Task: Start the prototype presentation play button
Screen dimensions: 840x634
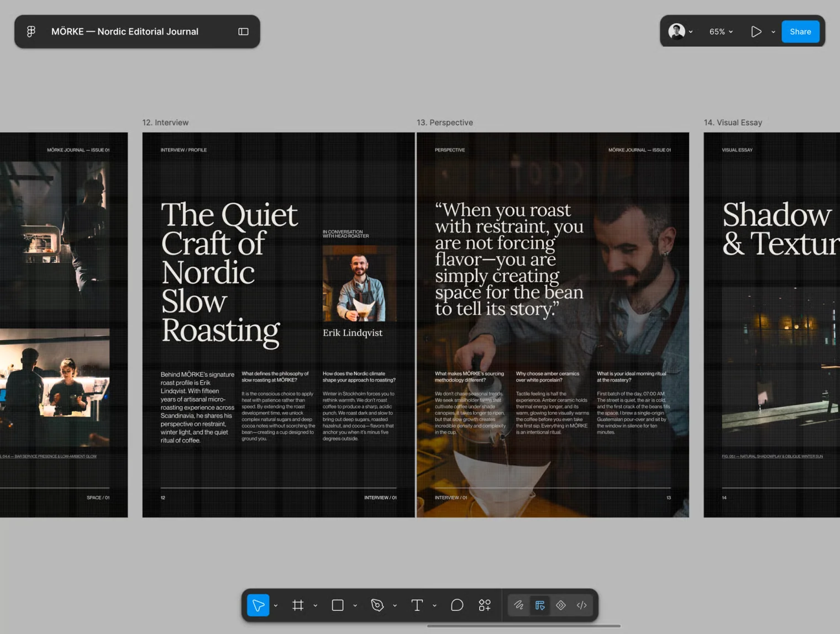Action: [x=756, y=31]
